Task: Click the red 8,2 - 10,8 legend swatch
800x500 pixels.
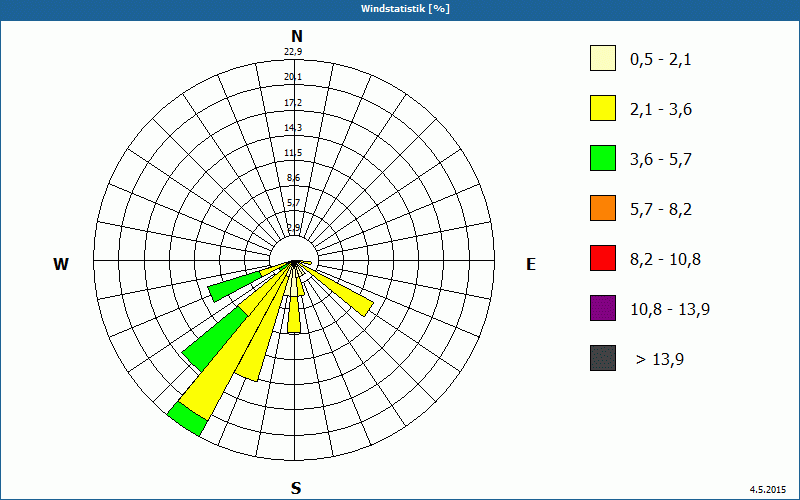Action: [603, 258]
